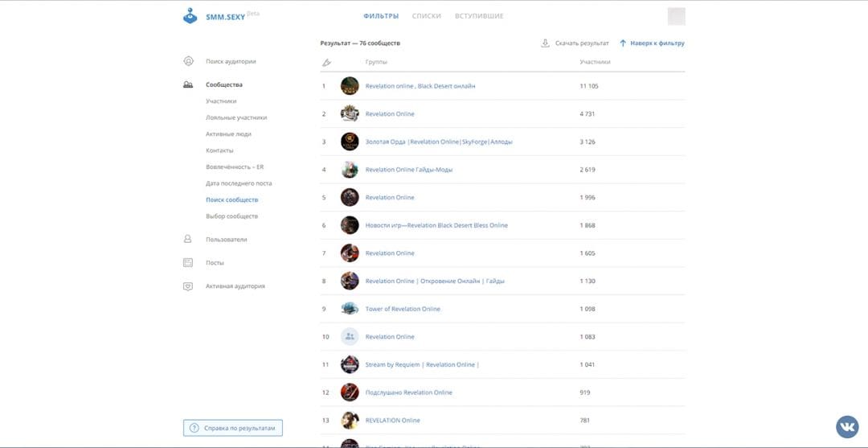Open Контакты submenu item

click(219, 150)
